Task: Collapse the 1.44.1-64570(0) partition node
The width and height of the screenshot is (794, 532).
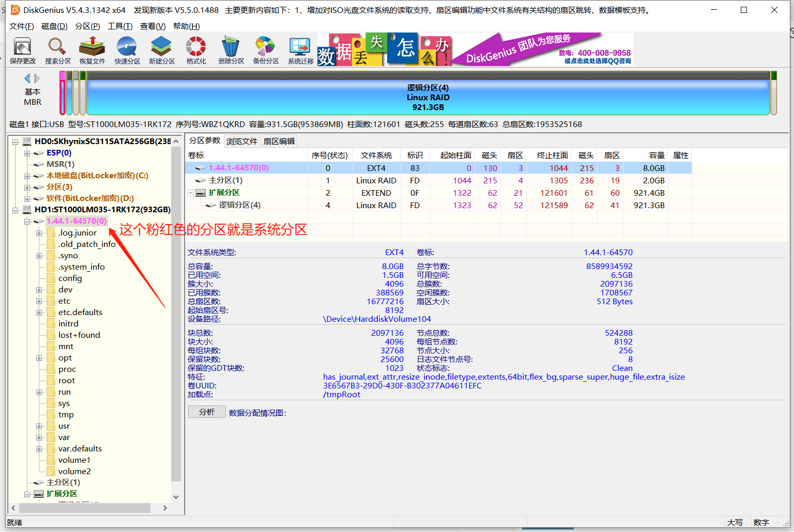Action: point(27,222)
